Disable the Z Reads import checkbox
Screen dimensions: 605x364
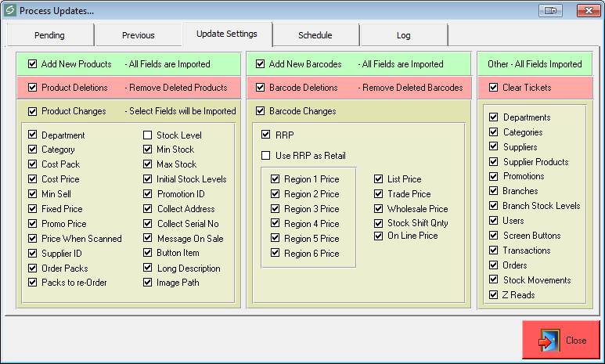(x=493, y=295)
